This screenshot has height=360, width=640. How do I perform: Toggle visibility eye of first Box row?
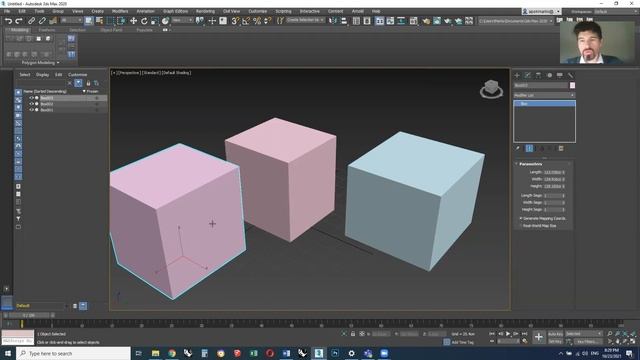(x=31, y=98)
